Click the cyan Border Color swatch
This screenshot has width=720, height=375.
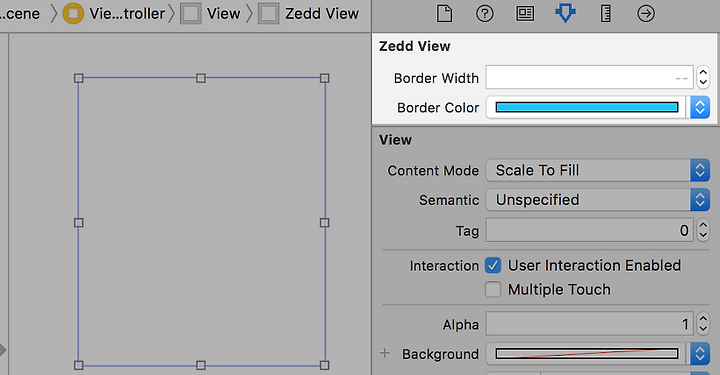click(586, 107)
